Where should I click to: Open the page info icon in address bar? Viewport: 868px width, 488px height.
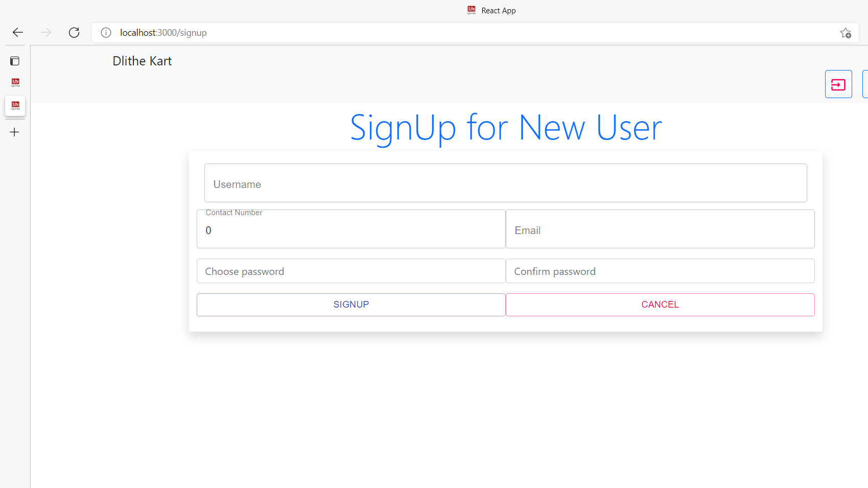(x=106, y=33)
